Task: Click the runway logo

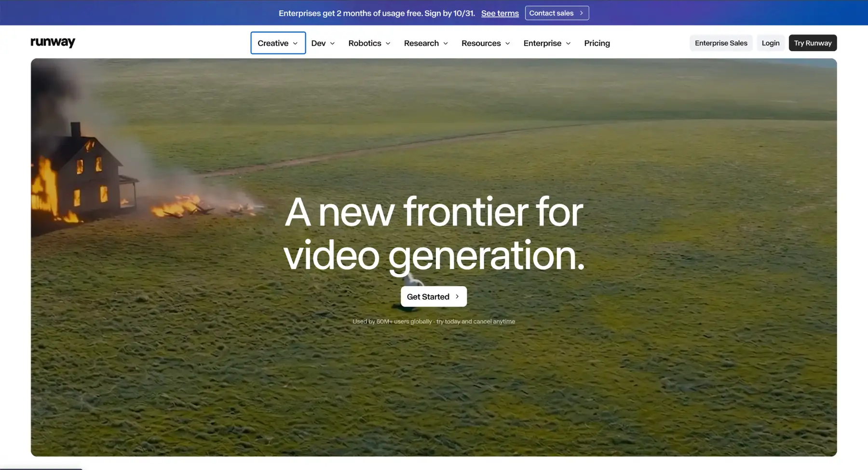Action: pyautogui.click(x=53, y=42)
